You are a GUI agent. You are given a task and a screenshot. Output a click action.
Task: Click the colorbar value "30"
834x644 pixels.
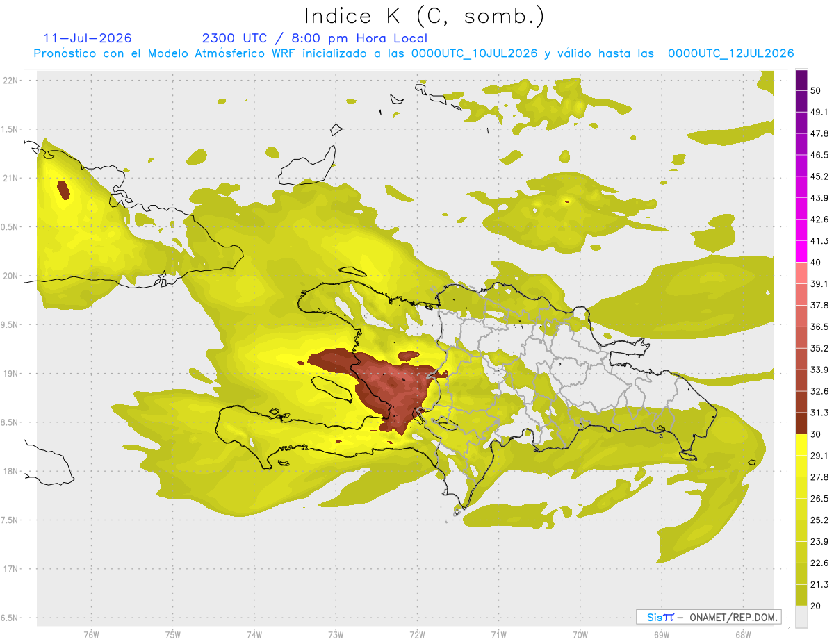(815, 434)
